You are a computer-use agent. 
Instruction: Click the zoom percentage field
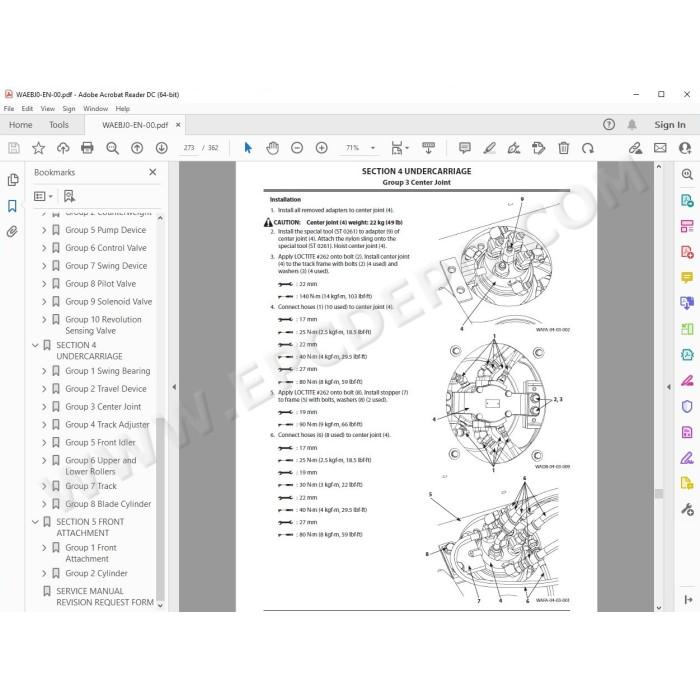pyautogui.click(x=352, y=148)
